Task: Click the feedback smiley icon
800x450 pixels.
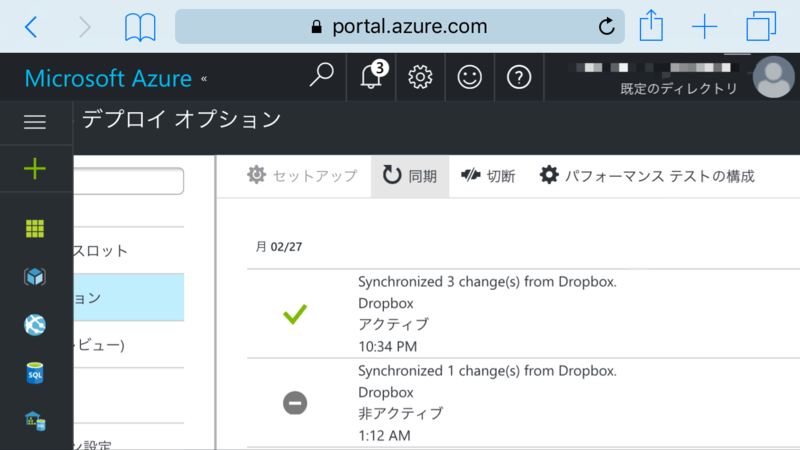Action: pyautogui.click(x=469, y=77)
